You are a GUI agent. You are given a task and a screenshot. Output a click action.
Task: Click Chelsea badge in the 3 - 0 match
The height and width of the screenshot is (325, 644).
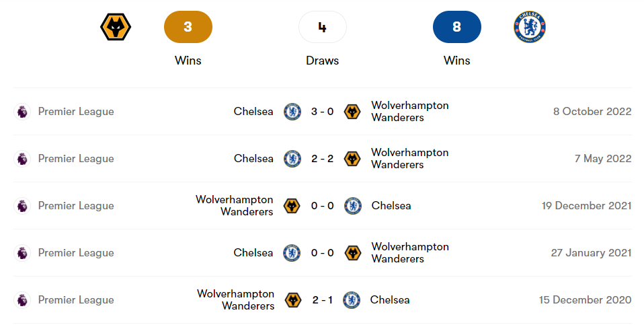tap(292, 112)
